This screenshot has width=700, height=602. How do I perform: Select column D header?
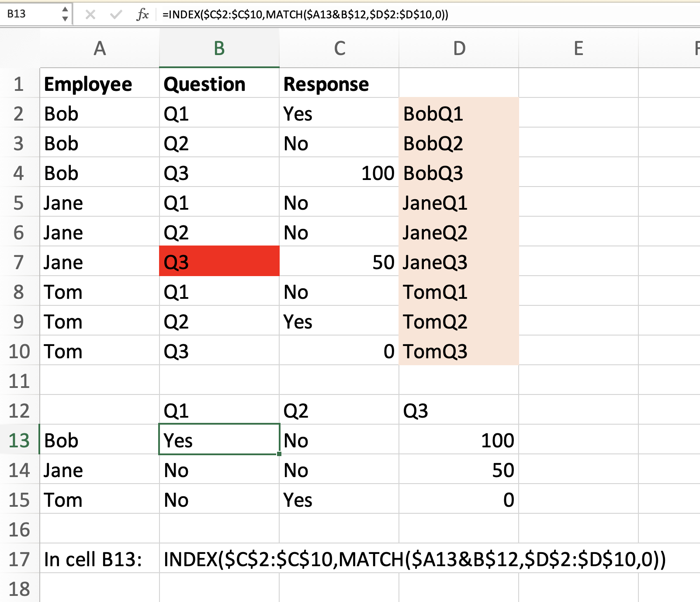pos(459,48)
